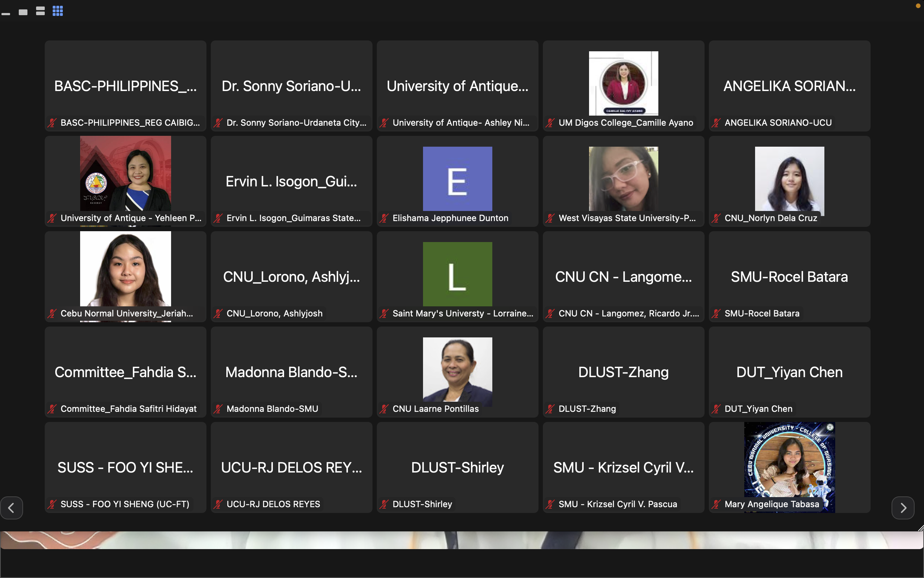The image size is (924, 578).
Task: Click muted mic icon for DLUST-Zhang
Action: coord(550,409)
